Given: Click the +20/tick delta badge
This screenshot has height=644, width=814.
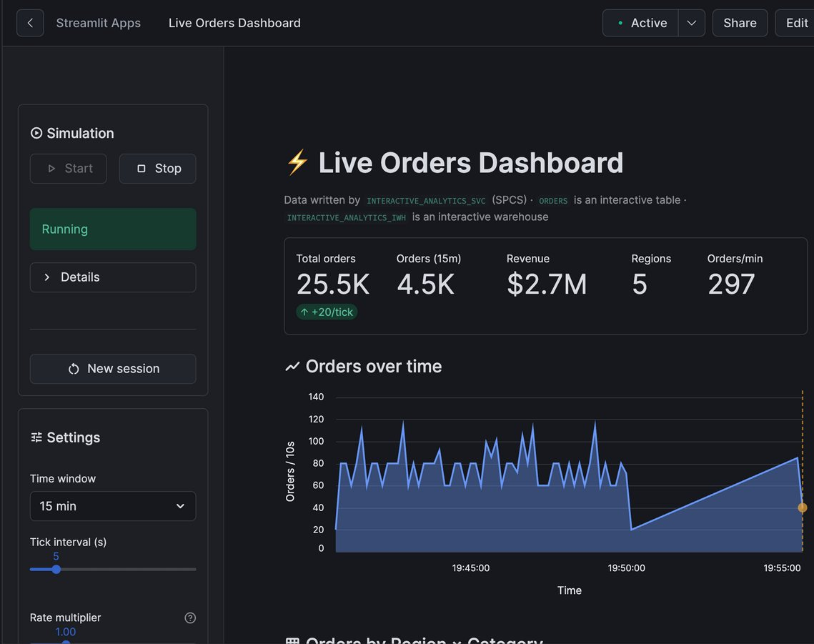Looking at the screenshot, I should [327, 312].
